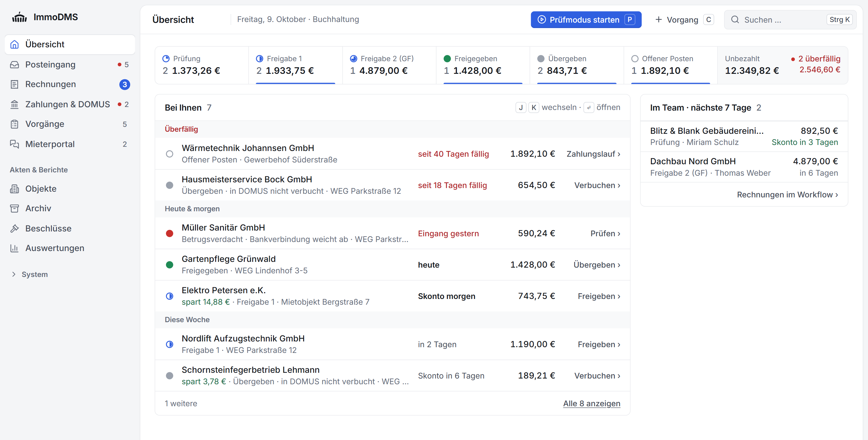Screen dimensions: 868x440
Task: Select the Übergeben status tab
Action: [577, 65]
